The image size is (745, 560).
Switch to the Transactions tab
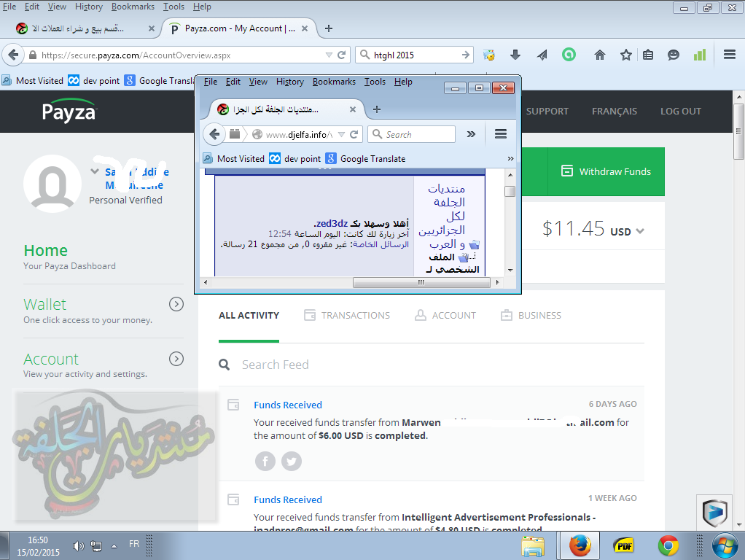[x=347, y=315]
